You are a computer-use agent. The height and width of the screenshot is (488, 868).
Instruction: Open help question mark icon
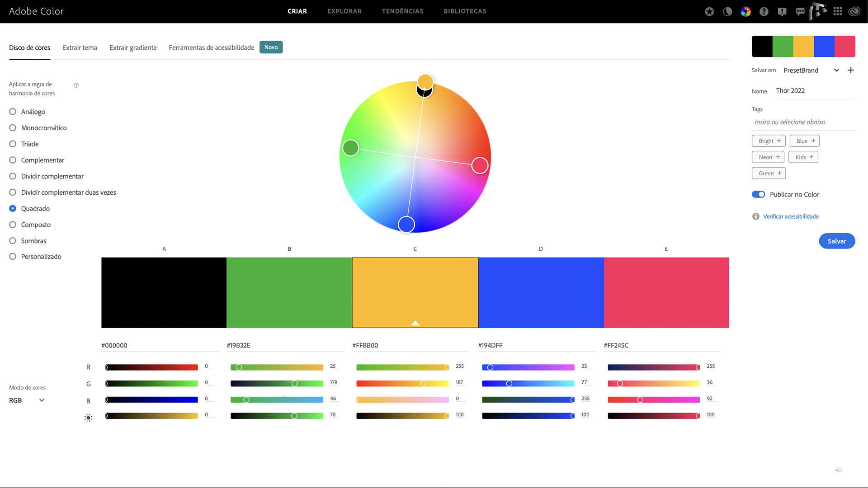click(x=764, y=12)
